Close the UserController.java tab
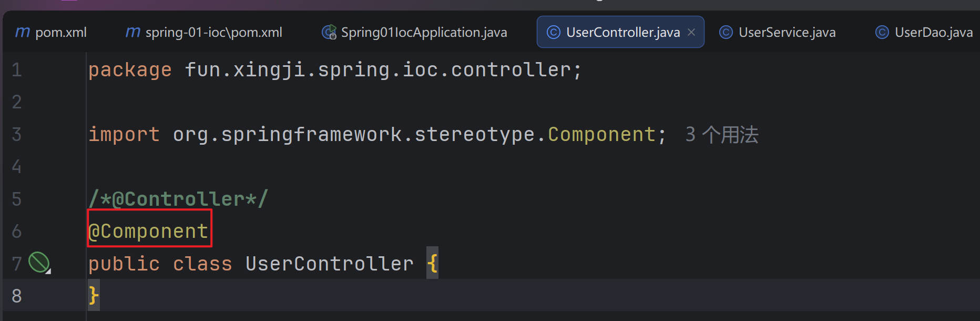Screen dimensions: 980x321 pyautogui.click(x=691, y=33)
